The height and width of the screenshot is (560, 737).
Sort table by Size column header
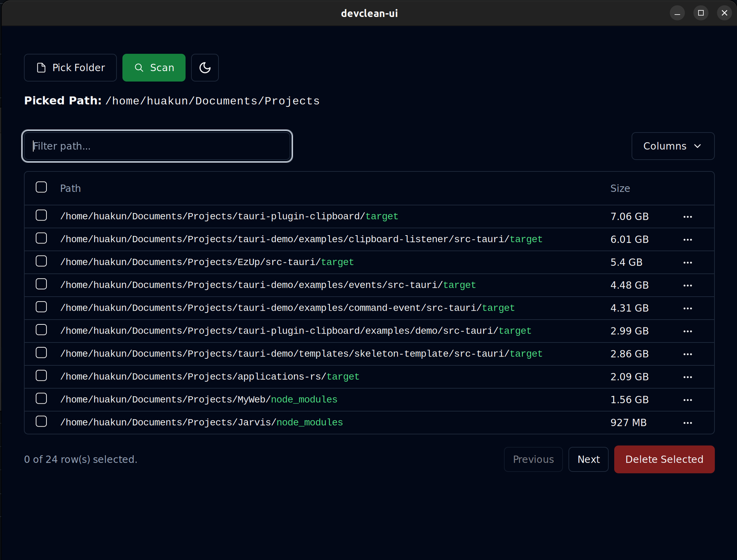(620, 188)
